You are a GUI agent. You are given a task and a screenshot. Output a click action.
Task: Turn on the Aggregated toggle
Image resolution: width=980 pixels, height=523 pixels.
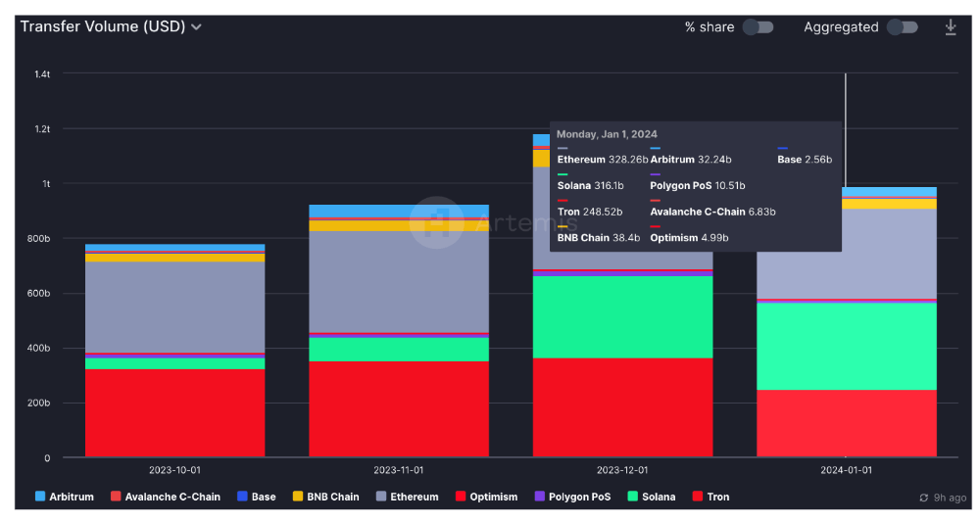[x=902, y=26]
